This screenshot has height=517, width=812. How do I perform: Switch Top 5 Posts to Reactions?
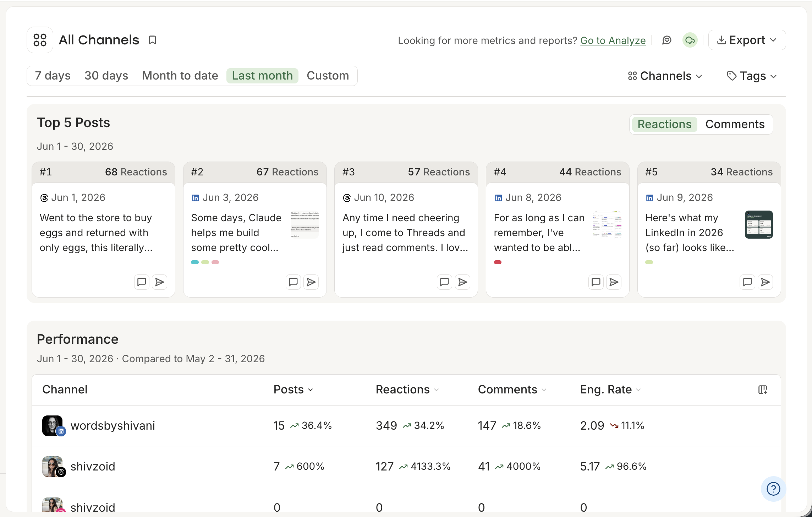(x=664, y=124)
